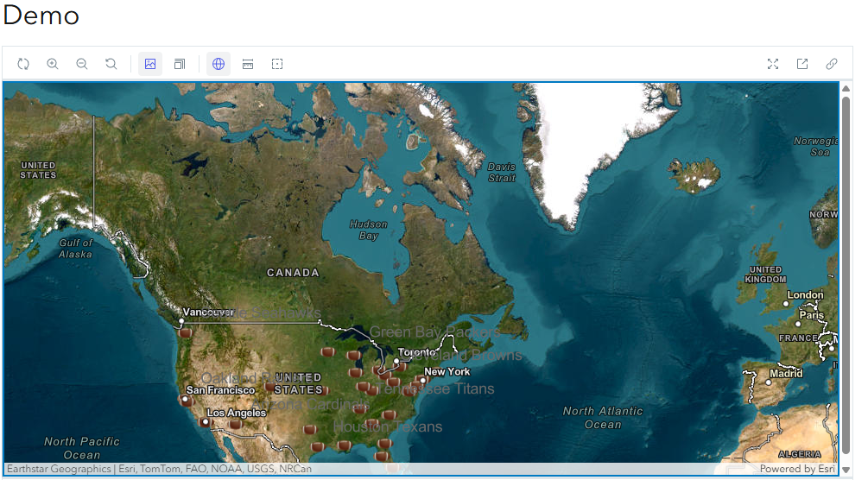
Task: Click the Davis Strait label
Action: tap(502, 172)
